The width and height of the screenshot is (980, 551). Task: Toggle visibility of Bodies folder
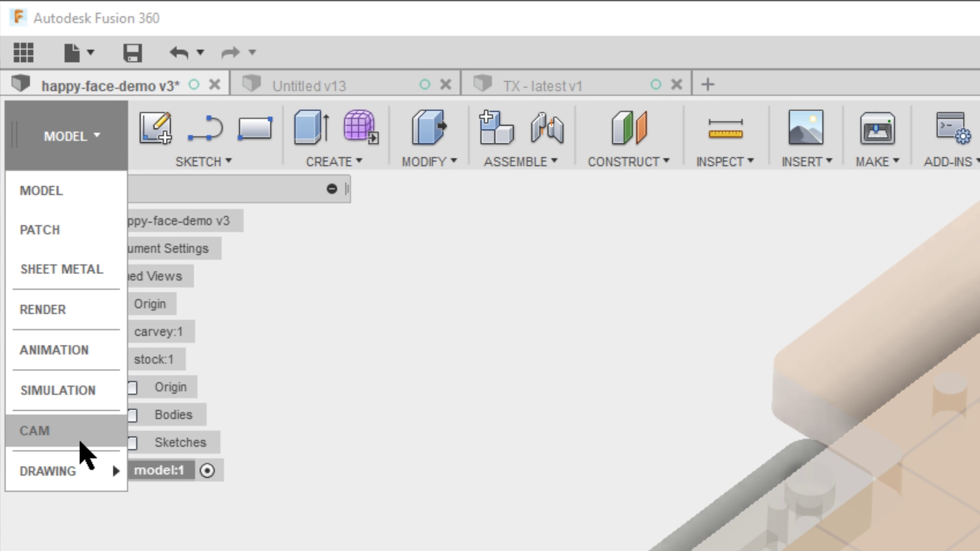pos(132,414)
